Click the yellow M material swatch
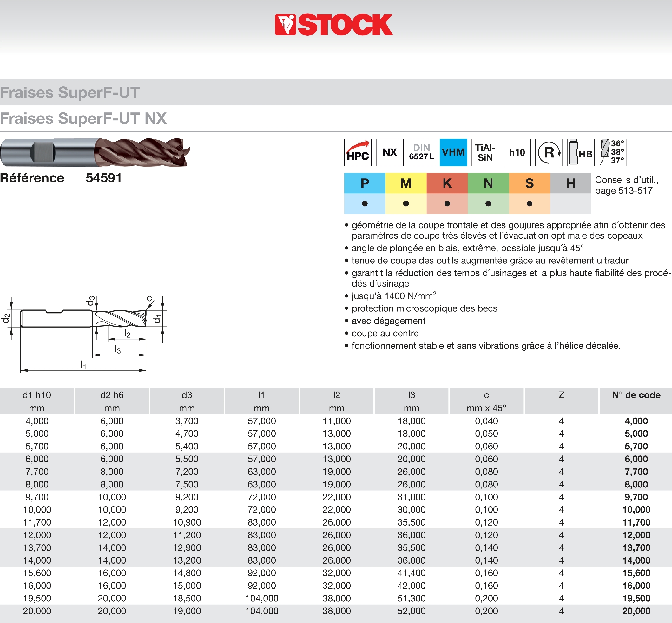Screen dimensions: 672x623 (x=406, y=183)
